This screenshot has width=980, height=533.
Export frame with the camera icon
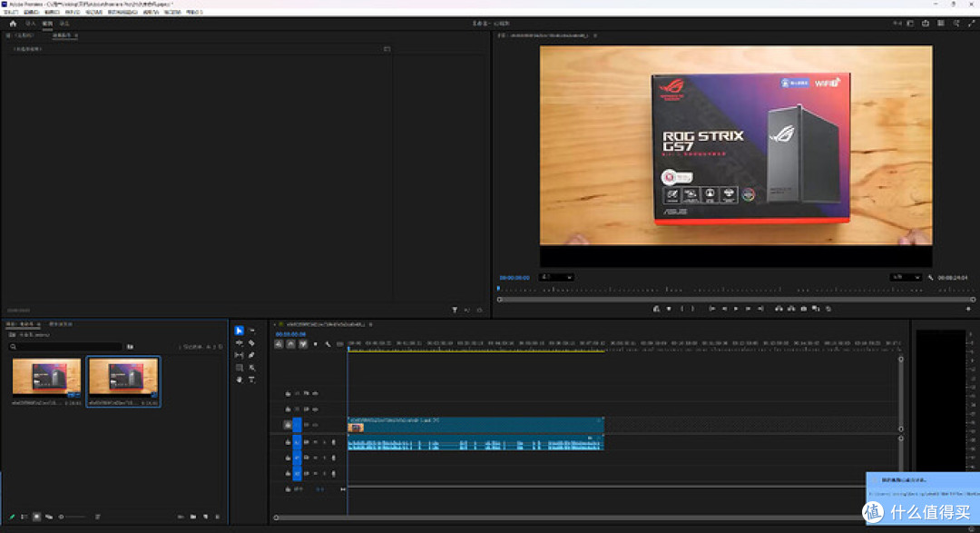tap(804, 309)
